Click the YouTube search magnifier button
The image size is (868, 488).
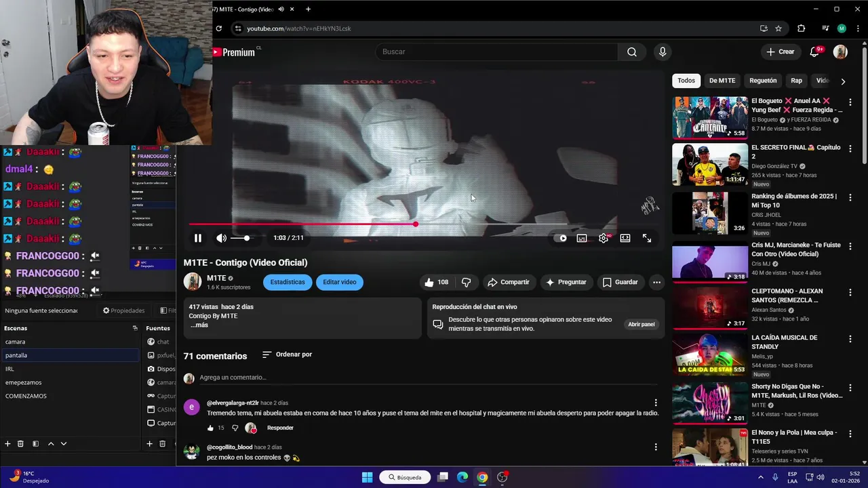[631, 52]
